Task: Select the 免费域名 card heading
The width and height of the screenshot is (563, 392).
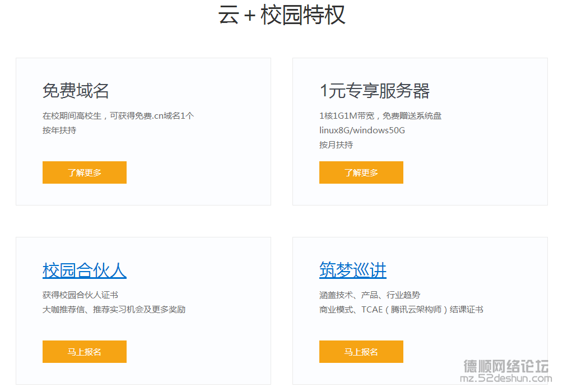Action: [76, 91]
